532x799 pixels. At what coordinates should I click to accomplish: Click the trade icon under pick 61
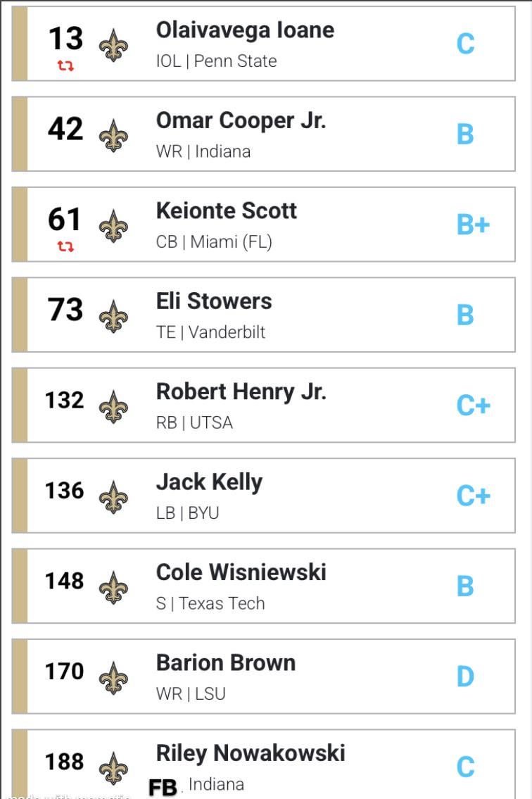[65, 246]
